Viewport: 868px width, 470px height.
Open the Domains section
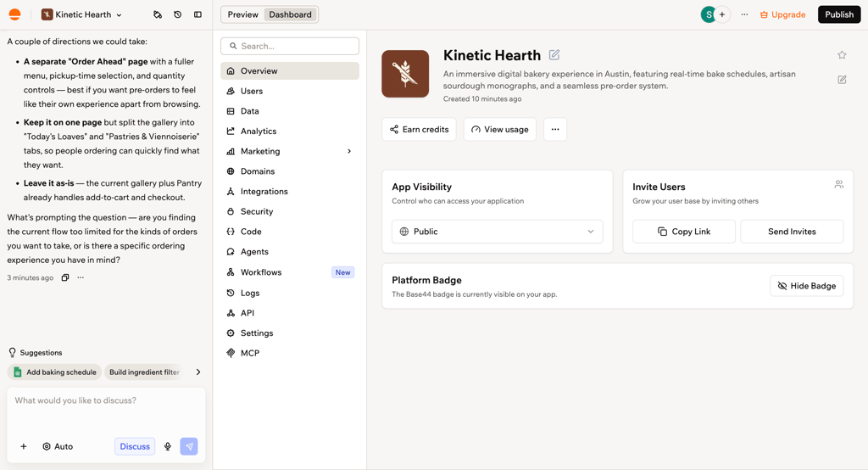coord(290,171)
